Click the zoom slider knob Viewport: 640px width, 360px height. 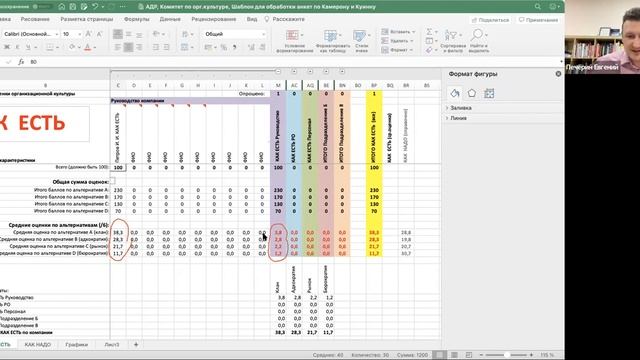pos(507,355)
